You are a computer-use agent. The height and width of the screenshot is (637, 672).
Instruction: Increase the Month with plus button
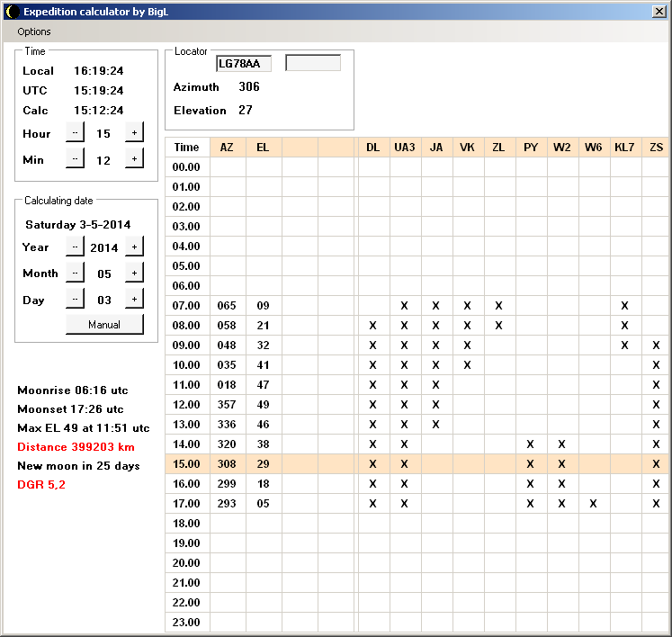tap(134, 273)
